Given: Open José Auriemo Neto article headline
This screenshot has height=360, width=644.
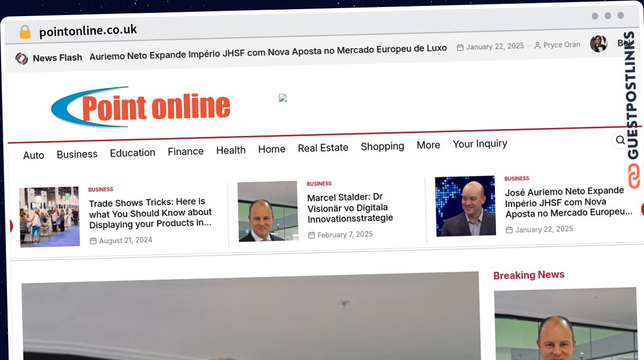Looking at the screenshot, I should (569, 202).
